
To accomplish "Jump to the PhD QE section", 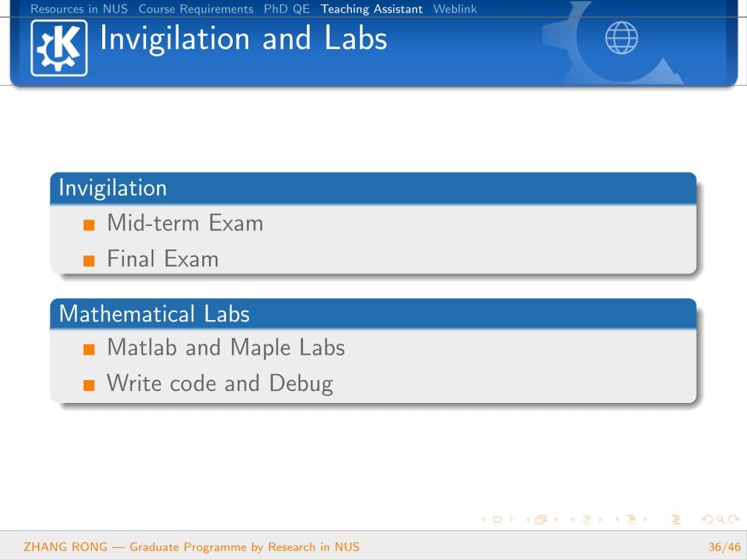I will 287,9.
